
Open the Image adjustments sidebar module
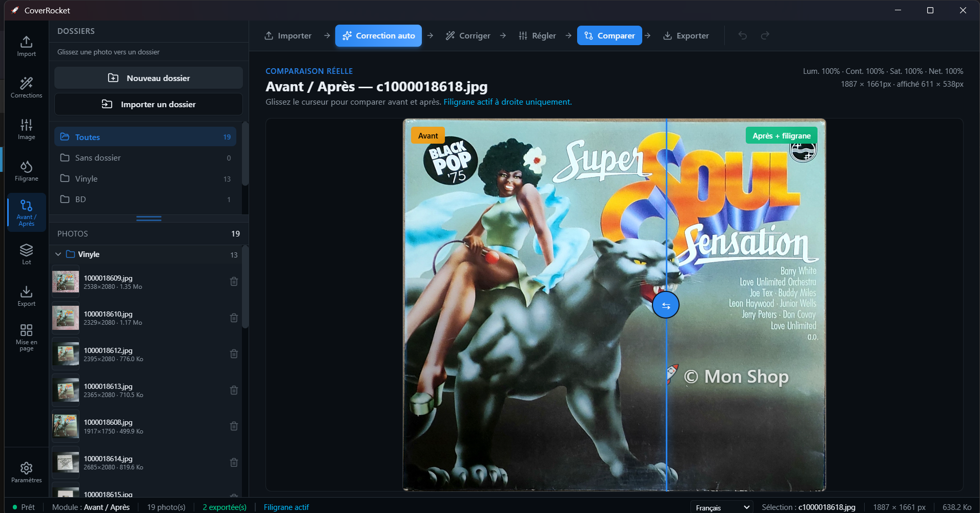pyautogui.click(x=26, y=129)
